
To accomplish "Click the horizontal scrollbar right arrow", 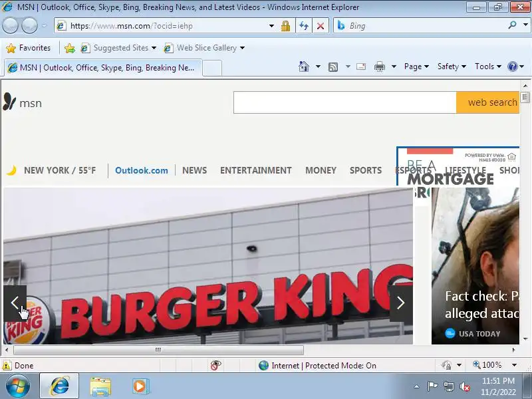I will [513, 350].
